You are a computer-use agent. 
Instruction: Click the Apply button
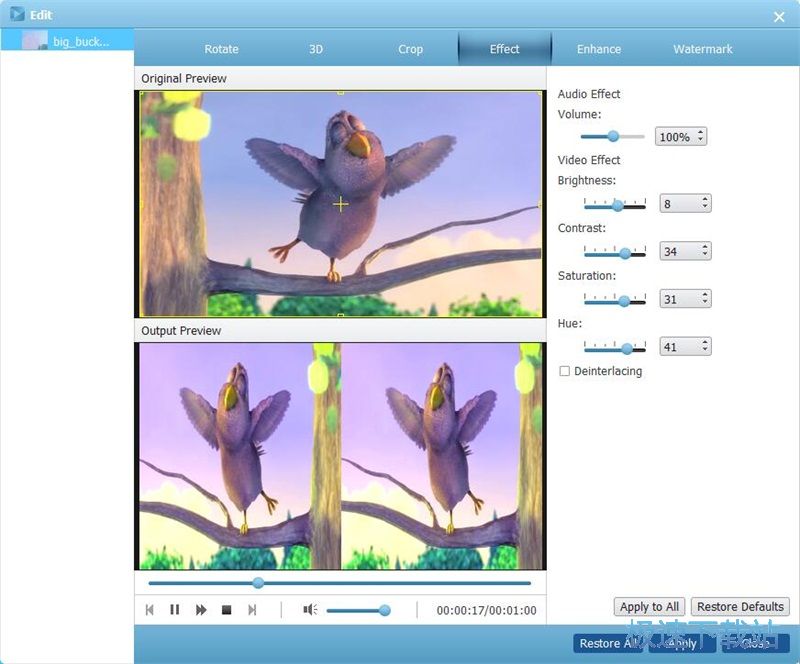coord(683,643)
